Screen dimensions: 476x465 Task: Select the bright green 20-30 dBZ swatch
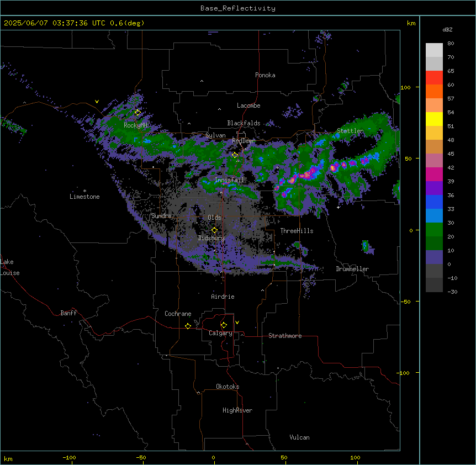434,230
